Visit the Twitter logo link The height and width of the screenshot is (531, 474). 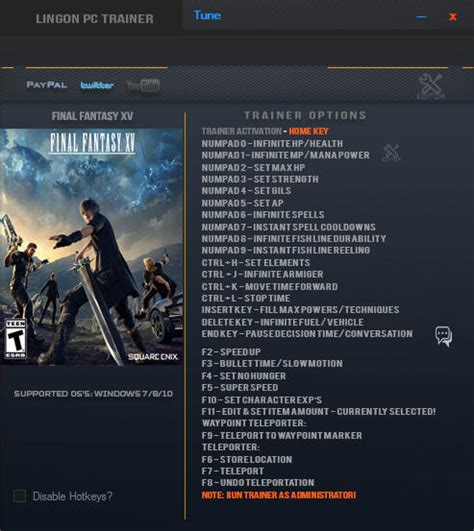pyautogui.click(x=96, y=85)
